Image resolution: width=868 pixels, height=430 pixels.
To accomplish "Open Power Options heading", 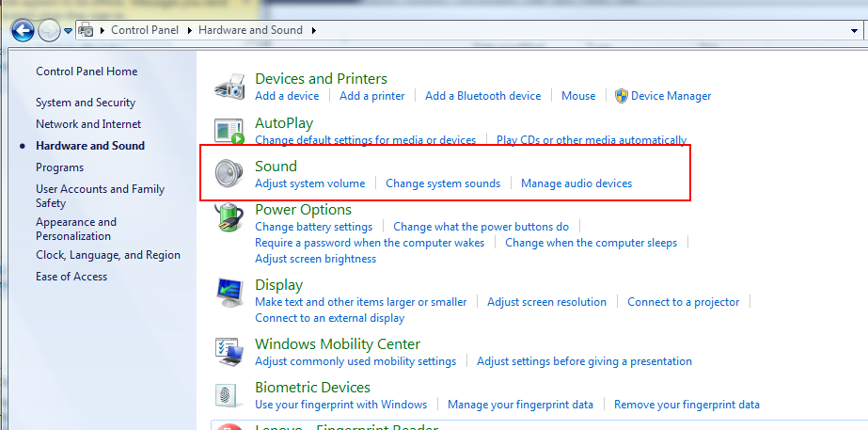I will point(303,210).
